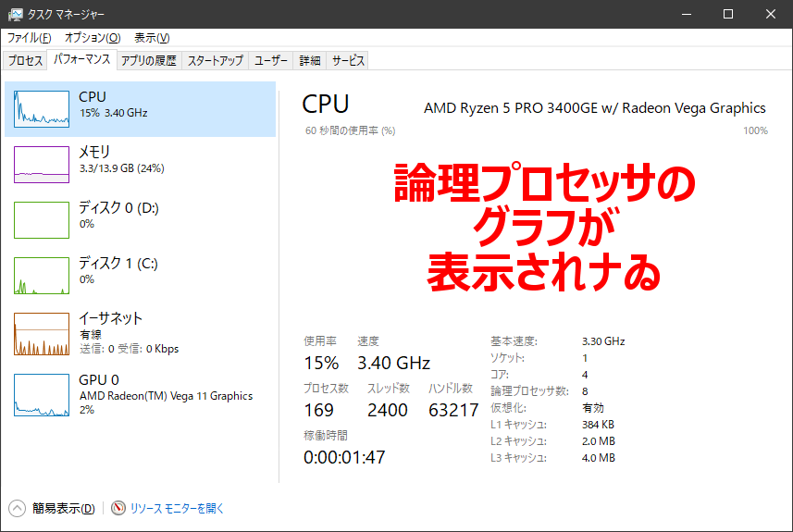The image size is (793, 532).
Task: Select the パフォーマンス tab
Action: (82, 59)
